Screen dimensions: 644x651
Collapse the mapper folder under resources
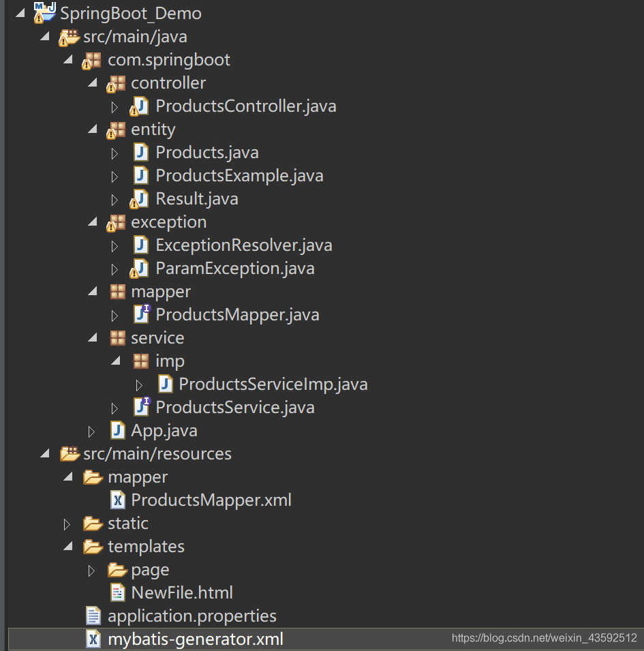click(68, 477)
